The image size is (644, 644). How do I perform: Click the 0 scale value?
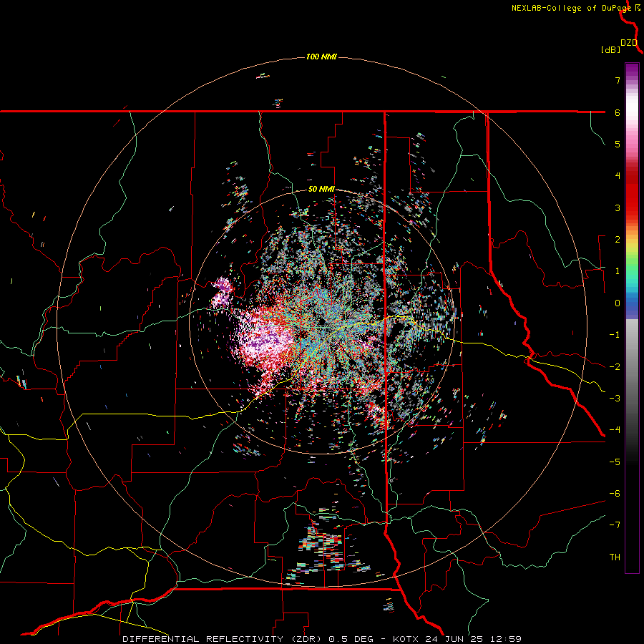point(618,303)
